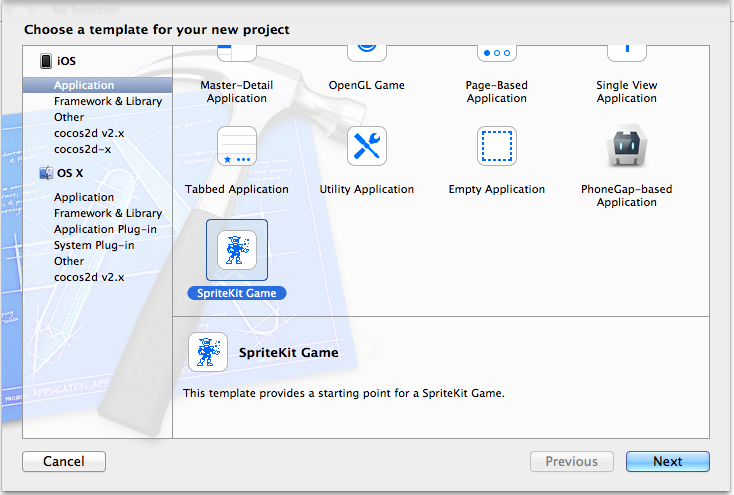Click the bold SpriteKit Game description title

pos(288,353)
